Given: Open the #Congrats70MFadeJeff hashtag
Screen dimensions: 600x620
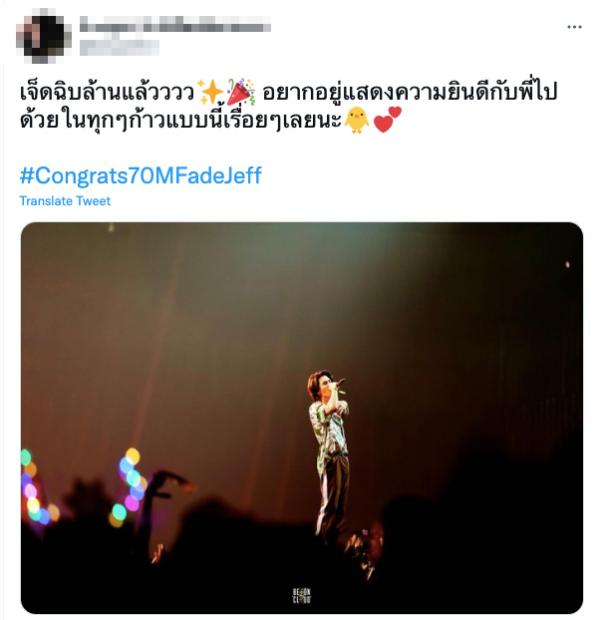Looking at the screenshot, I should coord(141,176).
